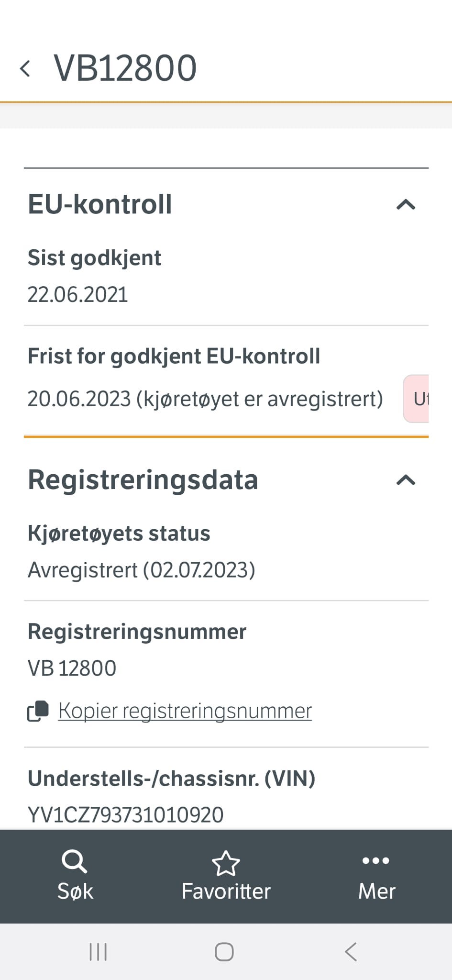The image size is (452, 980).
Task: Open the Favoritter star icon
Action: click(x=226, y=863)
